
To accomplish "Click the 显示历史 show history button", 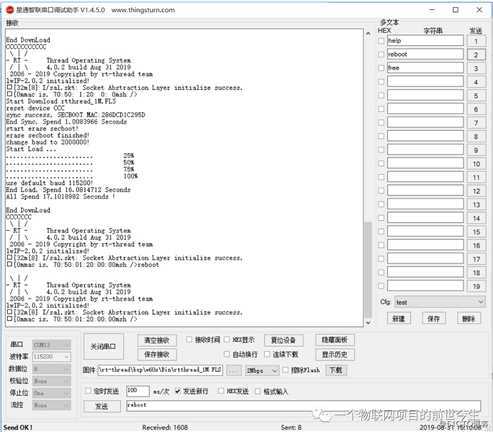I will tap(334, 354).
